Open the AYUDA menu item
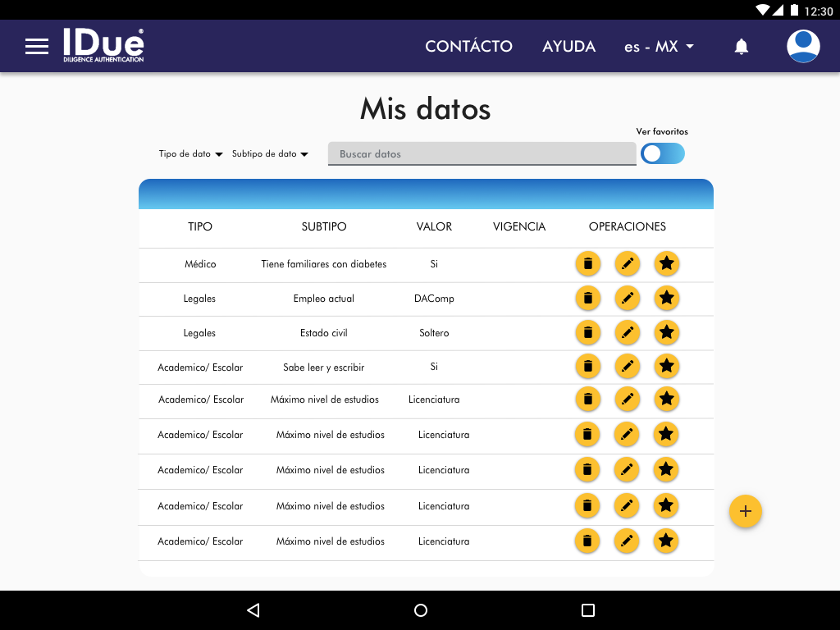The width and height of the screenshot is (840, 630). tap(568, 47)
